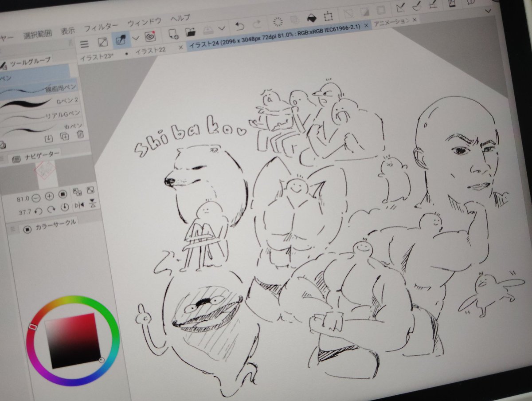Click the grayed-out Save icon

click(208, 30)
